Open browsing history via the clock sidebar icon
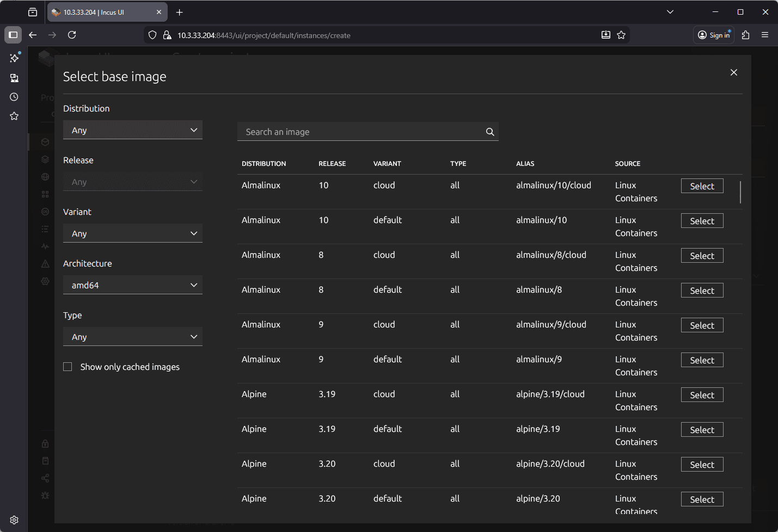Viewport: 778px width, 532px height. coord(14,97)
